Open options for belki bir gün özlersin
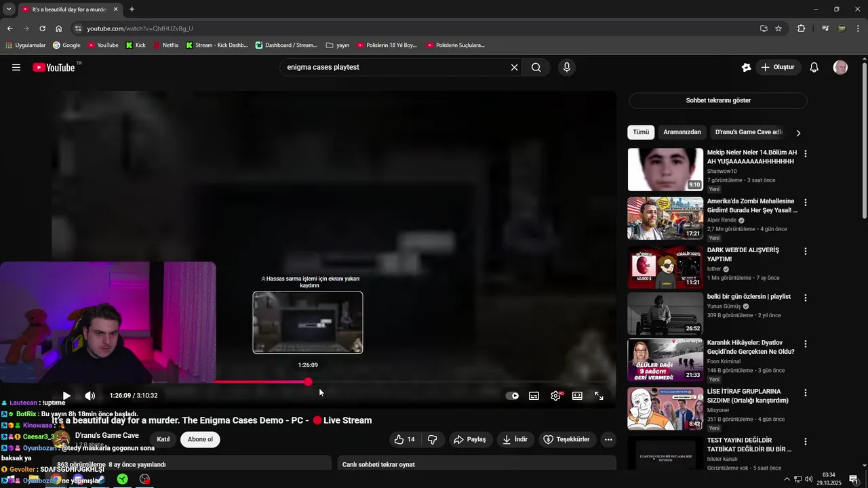Screen dimensions: 868x488 806,298
